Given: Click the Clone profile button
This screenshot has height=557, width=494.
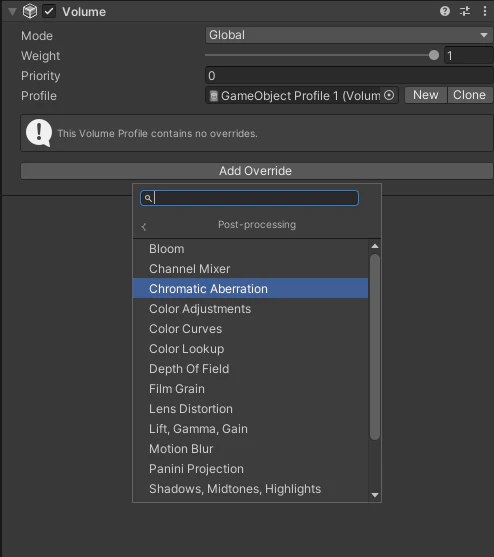Looking at the screenshot, I should [470, 95].
